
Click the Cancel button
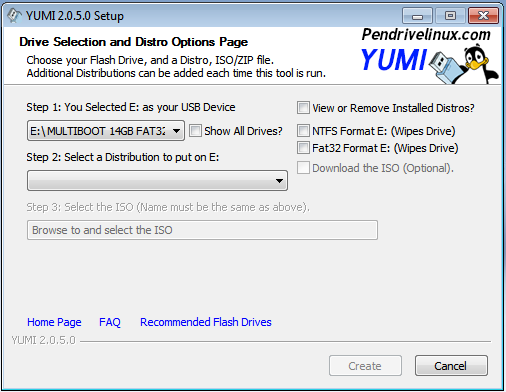451,366
